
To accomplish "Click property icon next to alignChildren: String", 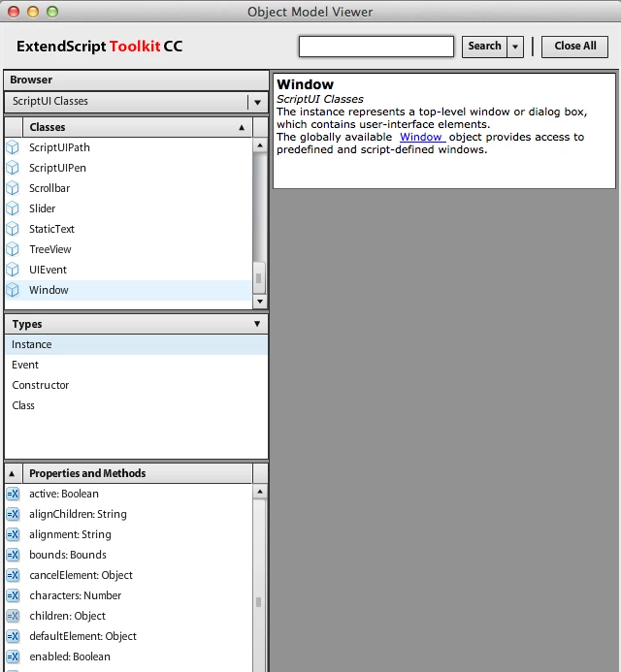I will [x=13, y=514].
